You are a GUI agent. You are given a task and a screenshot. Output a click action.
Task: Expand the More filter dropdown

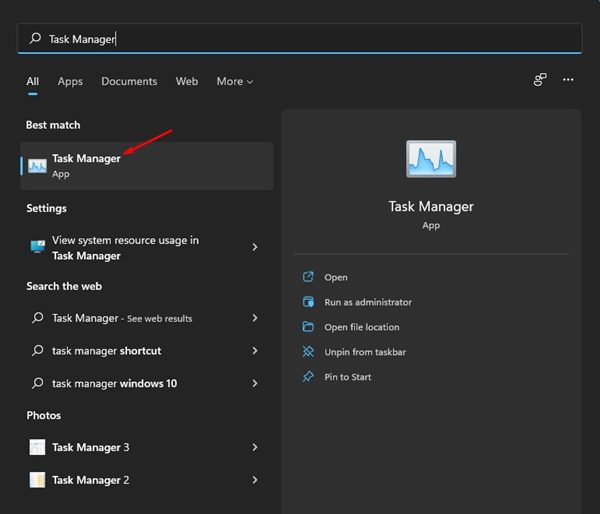click(x=235, y=81)
